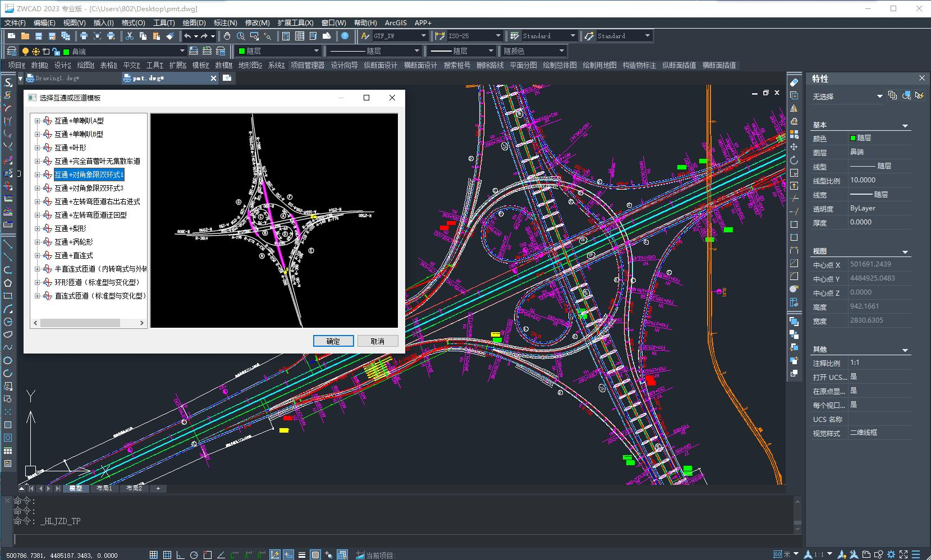Click the green 颜色 swatch in properties

tap(853, 138)
